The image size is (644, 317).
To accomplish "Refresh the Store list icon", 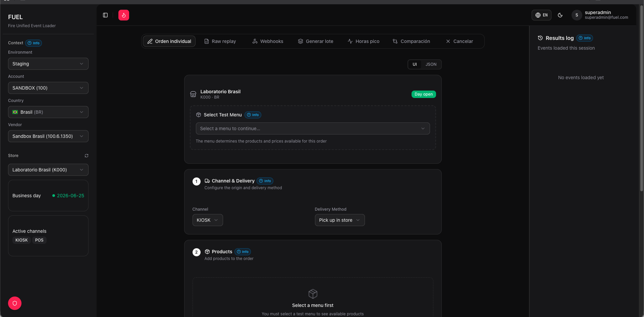I will (87, 156).
